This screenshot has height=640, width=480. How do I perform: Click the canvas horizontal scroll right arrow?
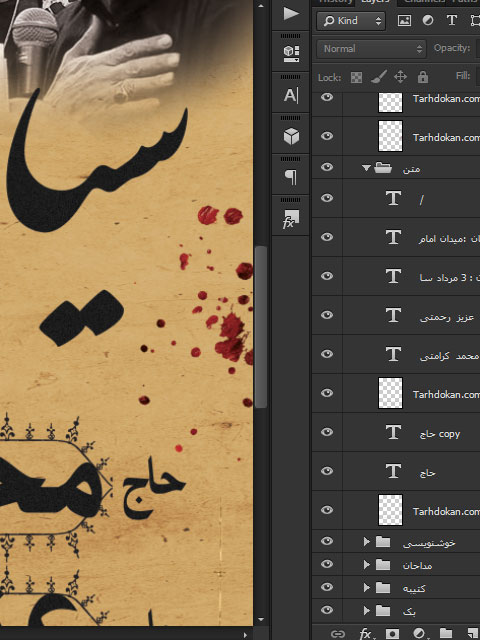[x=245, y=635]
